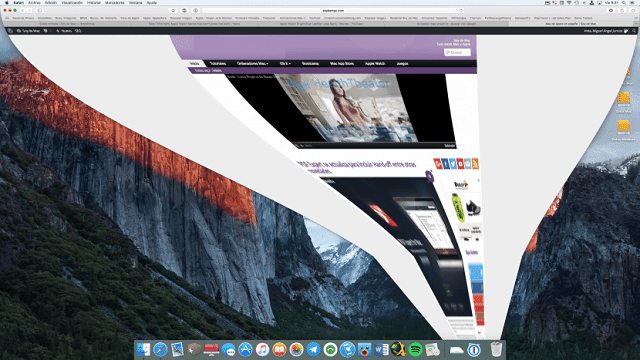Click the page reload button in address bar
The height and width of the screenshot is (360, 640).
(x=461, y=10)
